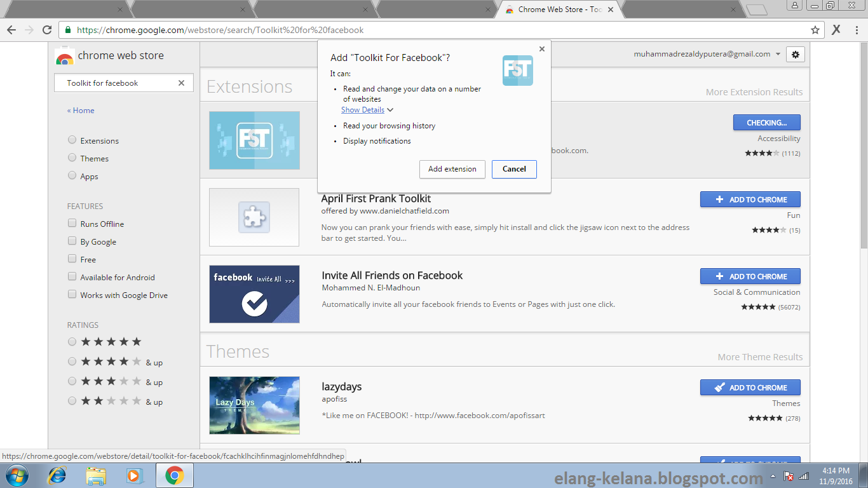
Task: Click the browser forward arrow
Action: coord(29,30)
